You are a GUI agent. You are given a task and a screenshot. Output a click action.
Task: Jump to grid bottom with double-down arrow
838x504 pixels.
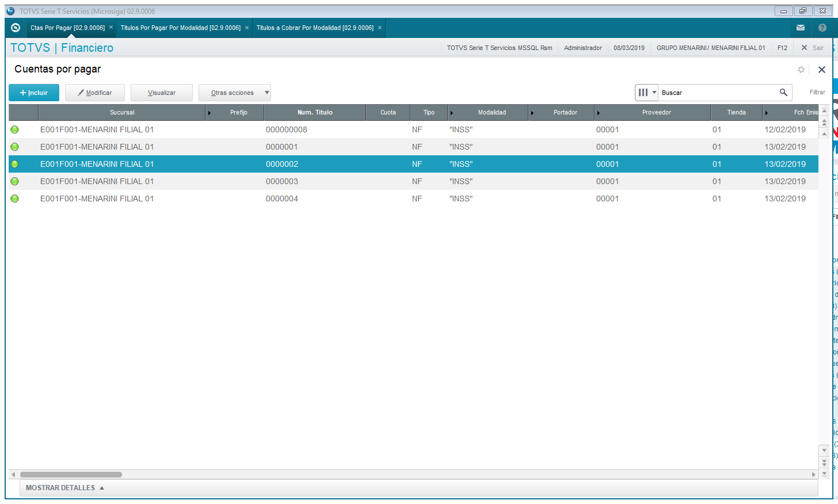[x=824, y=462]
